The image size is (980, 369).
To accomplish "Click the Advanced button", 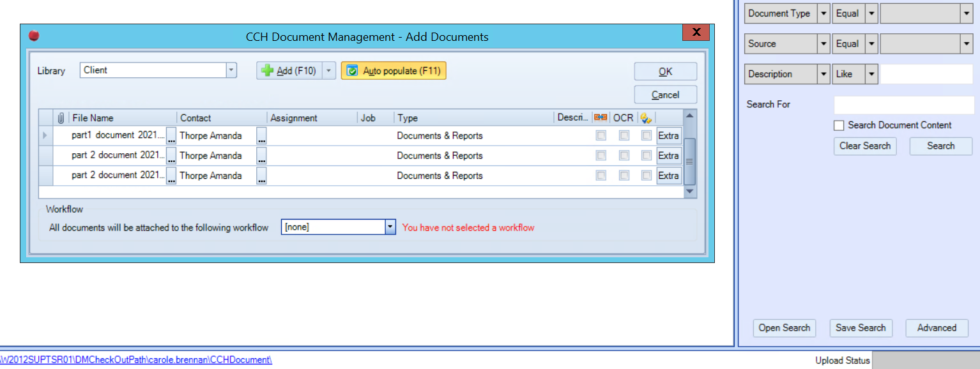I will pos(937,328).
